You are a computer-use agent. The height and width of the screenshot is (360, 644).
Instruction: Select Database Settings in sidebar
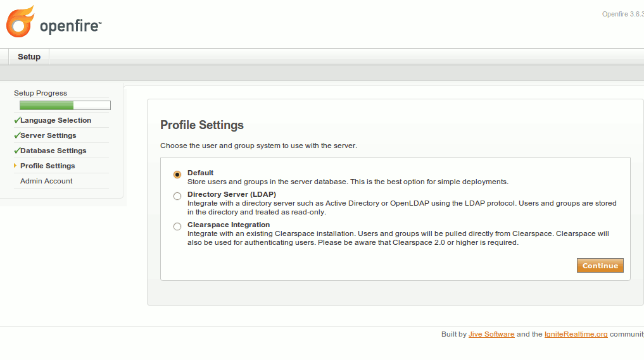coord(53,151)
